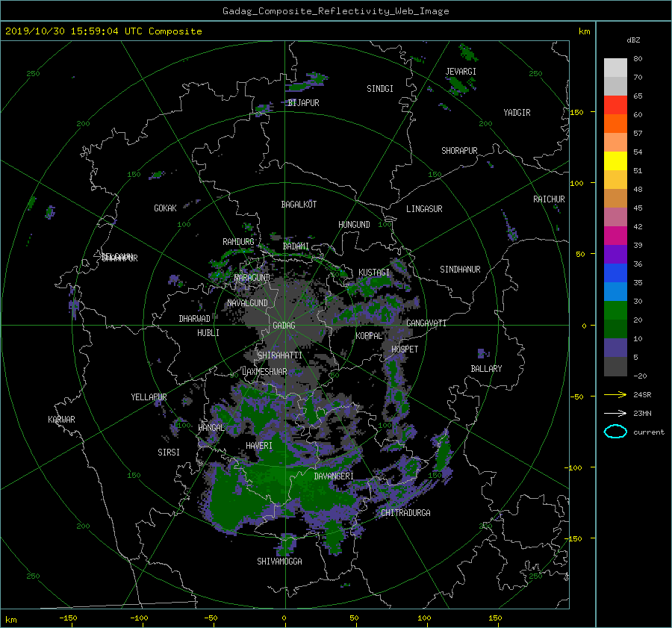This screenshot has height=628, width=672.
Task: Click the YADGIR city label
Action: tap(517, 113)
